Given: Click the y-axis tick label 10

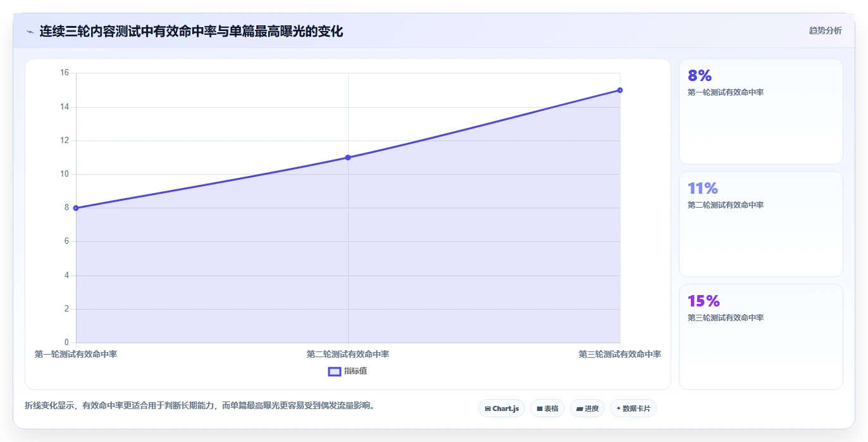Looking at the screenshot, I should click(x=65, y=174).
